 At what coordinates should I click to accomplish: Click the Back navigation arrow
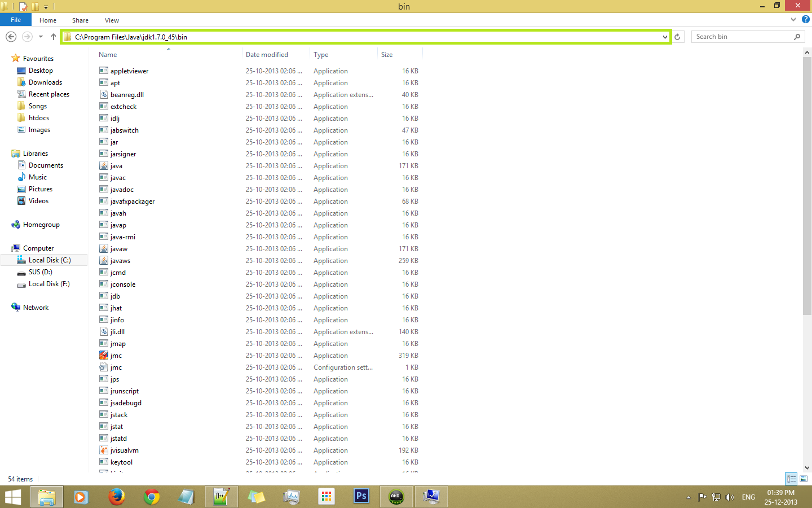pos(11,37)
